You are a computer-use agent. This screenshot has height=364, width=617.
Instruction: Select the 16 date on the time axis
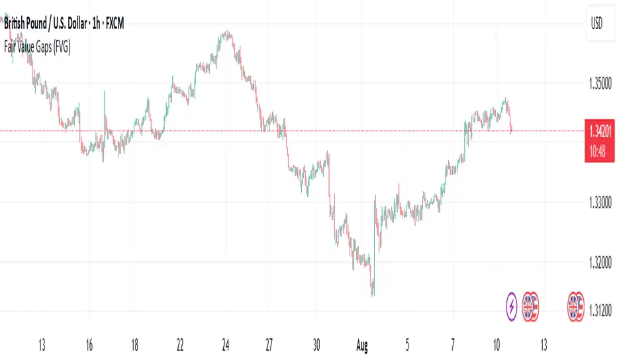[x=89, y=345]
